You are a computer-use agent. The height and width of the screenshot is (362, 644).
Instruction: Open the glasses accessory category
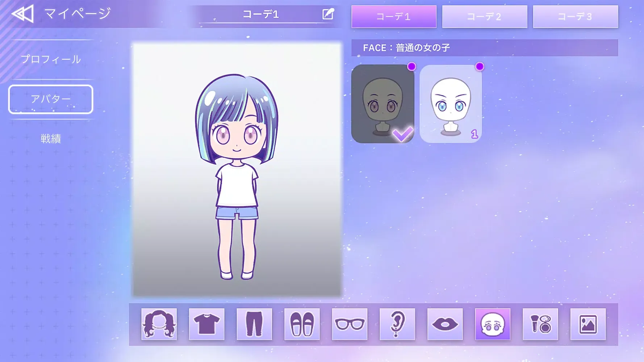350,324
